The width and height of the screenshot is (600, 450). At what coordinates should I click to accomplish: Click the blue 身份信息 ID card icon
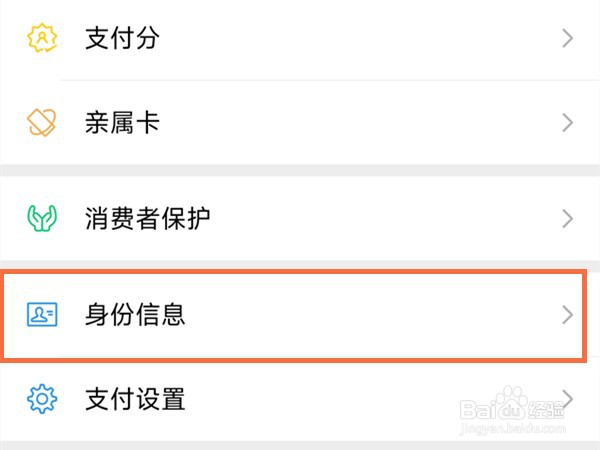[x=42, y=314]
